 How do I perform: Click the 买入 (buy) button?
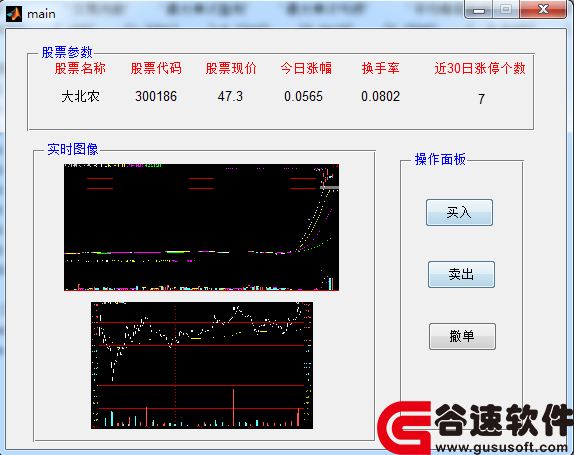[459, 212]
